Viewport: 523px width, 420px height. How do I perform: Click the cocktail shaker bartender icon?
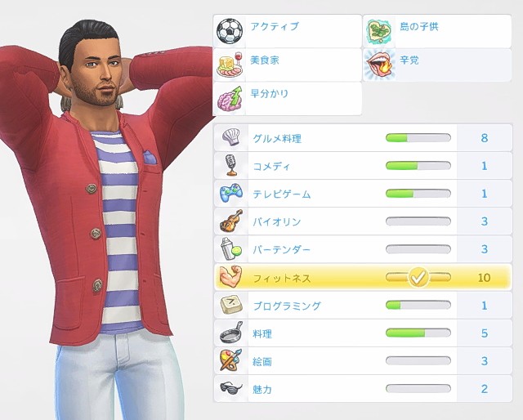click(230, 249)
